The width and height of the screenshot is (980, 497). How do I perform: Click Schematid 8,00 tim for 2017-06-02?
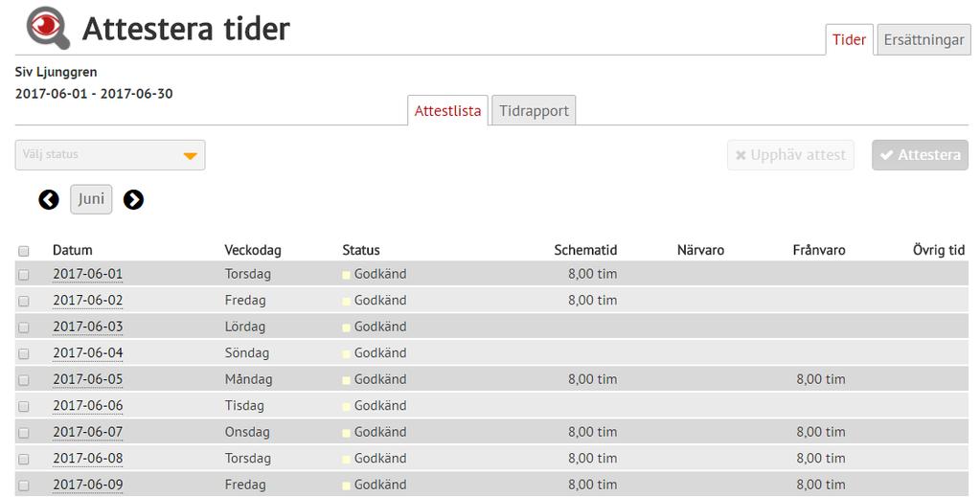(x=592, y=300)
